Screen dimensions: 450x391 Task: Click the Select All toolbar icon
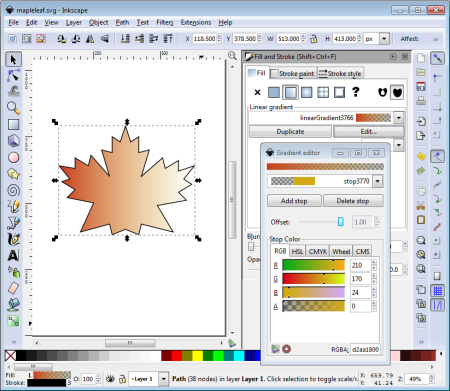pos(27,39)
